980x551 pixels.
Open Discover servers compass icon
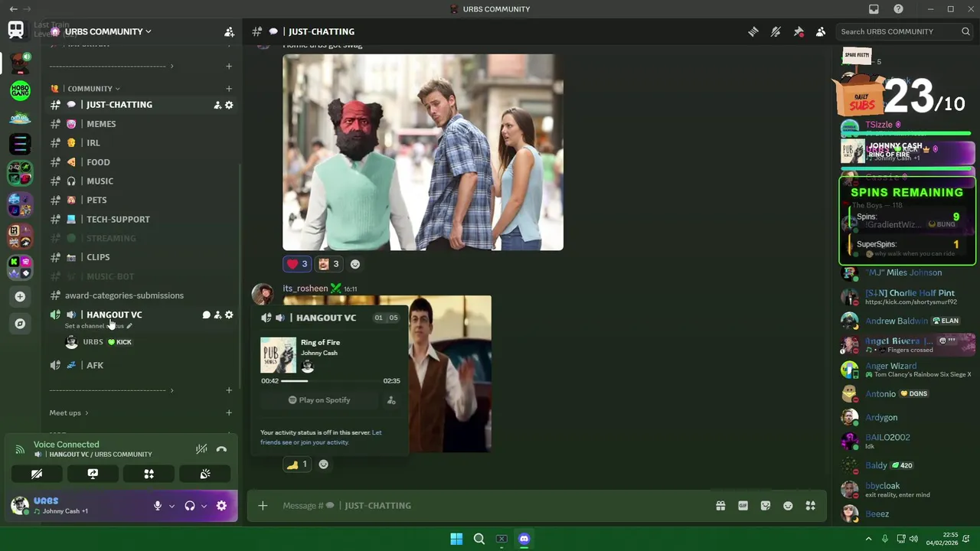coord(20,324)
